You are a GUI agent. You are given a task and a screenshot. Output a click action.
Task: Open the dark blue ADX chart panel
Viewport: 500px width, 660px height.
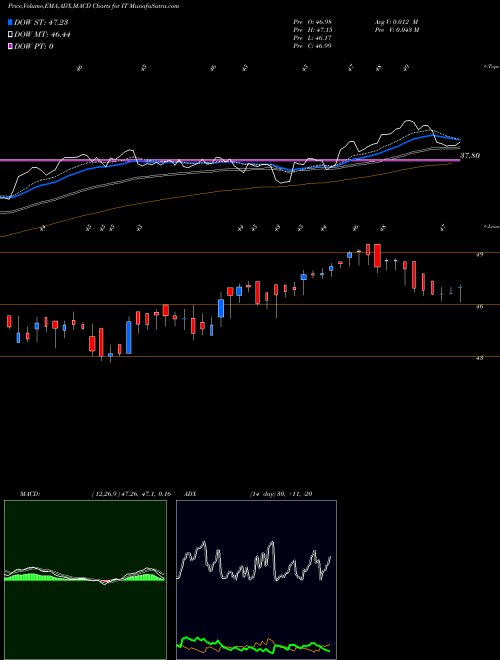coord(256,580)
